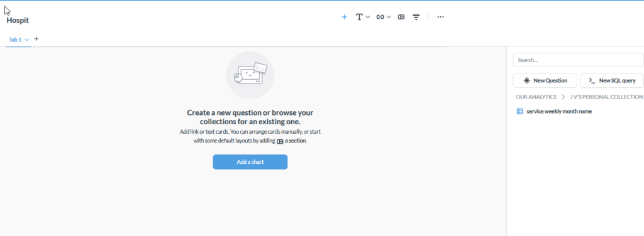
Task: Go to Our Analytics breadcrumb
Action: coord(536,97)
